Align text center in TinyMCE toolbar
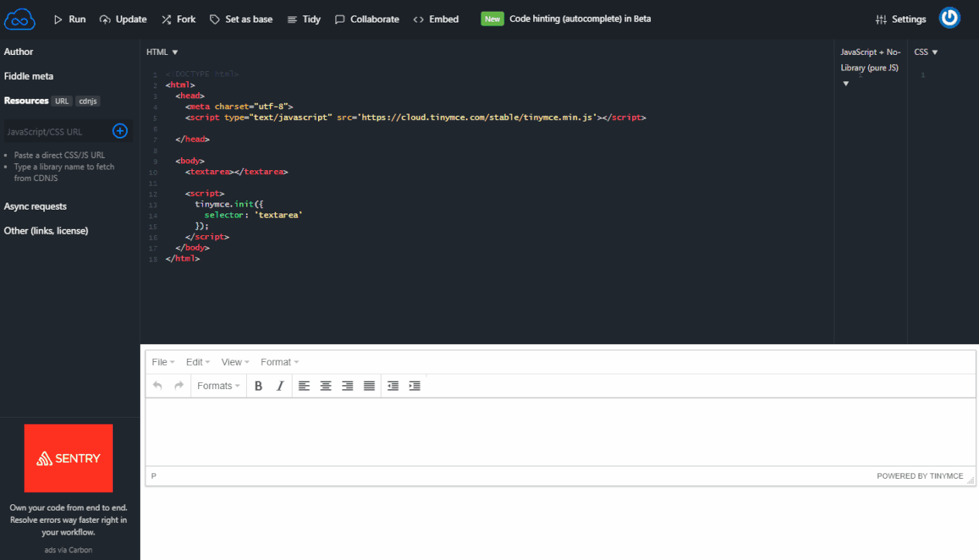979x560 pixels. [x=326, y=385]
